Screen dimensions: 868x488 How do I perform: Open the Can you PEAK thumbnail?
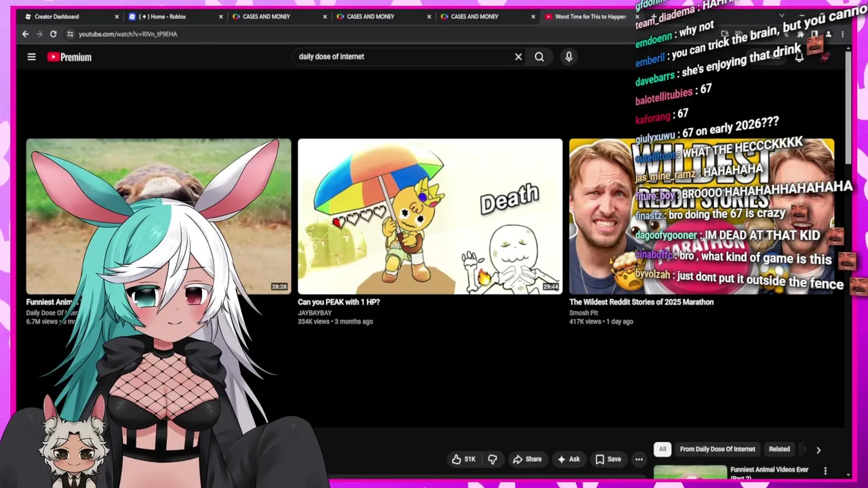(x=430, y=216)
